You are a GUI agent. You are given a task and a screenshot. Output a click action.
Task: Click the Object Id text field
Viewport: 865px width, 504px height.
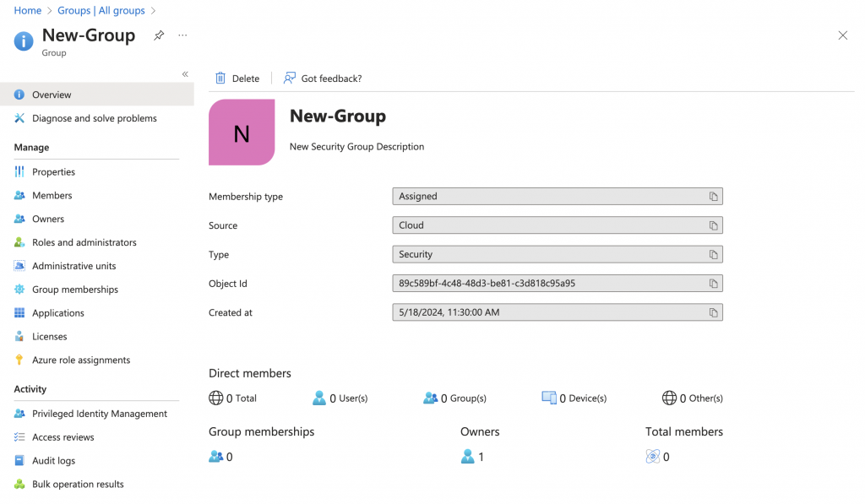[558, 284]
